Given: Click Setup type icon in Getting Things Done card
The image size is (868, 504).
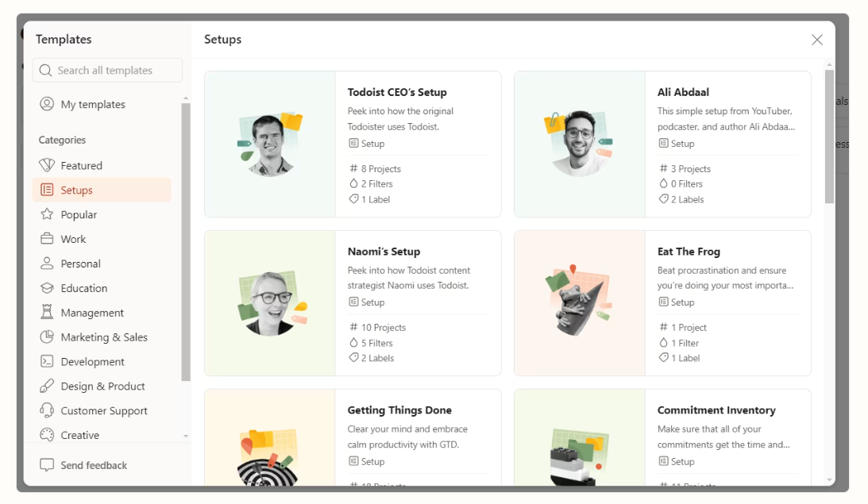Looking at the screenshot, I should (353, 461).
